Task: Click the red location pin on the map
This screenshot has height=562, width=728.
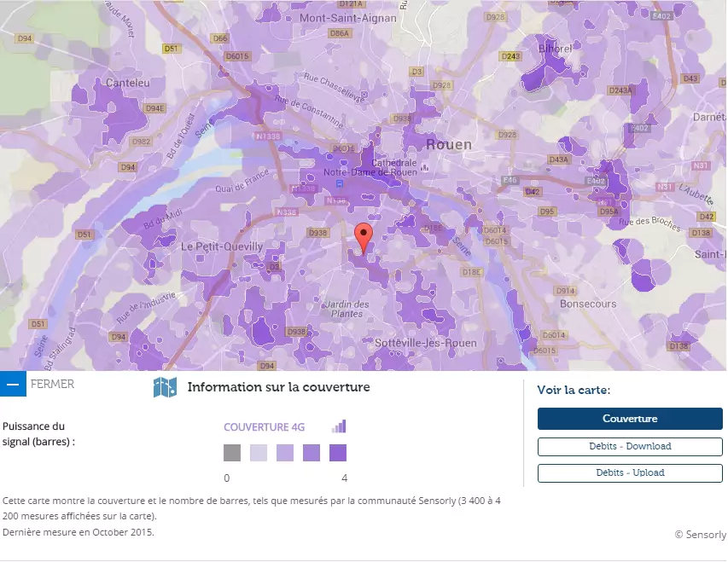Action: point(364,238)
